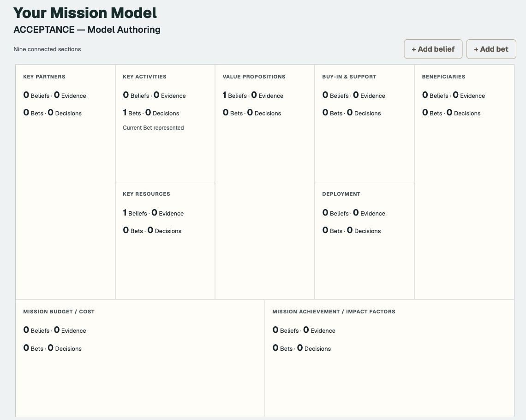Open the Key Activities section heading
Screen dimensions: 526x420
[x=144, y=77]
